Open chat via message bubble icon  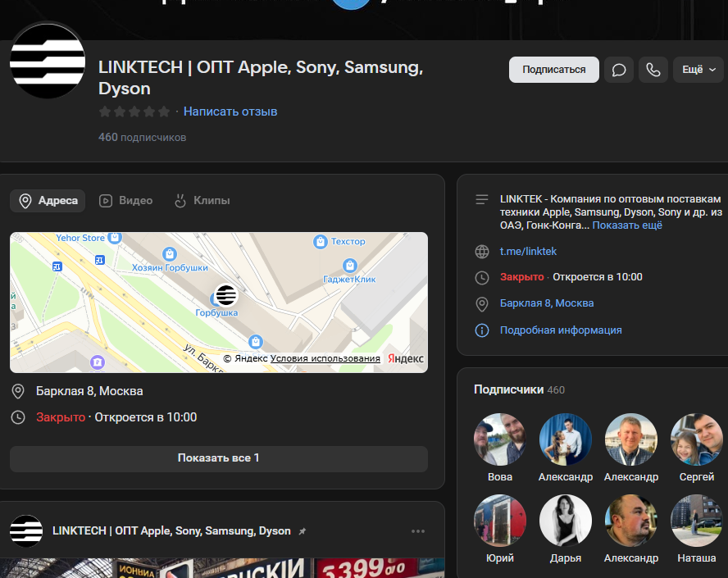pos(619,70)
